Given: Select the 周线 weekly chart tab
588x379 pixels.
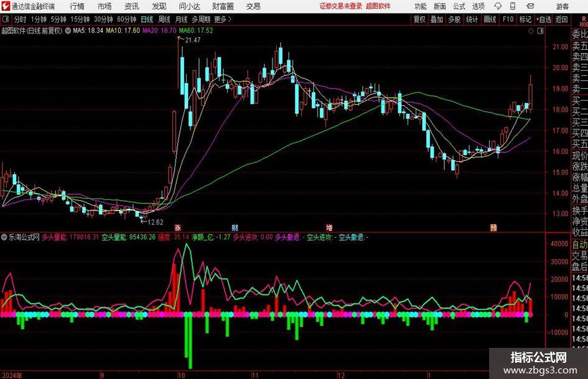Looking at the screenshot, I should [x=164, y=19].
